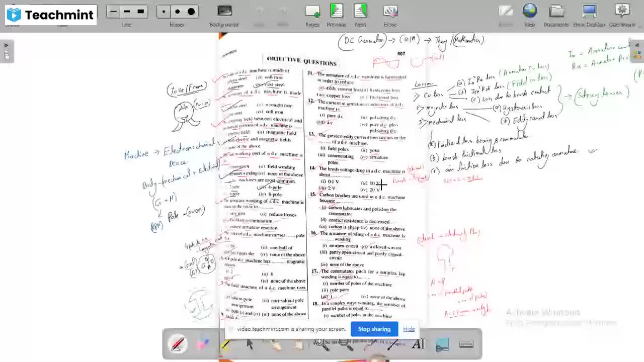Image resolution: width=644 pixels, height=362 pixels.
Task: Switch to Web mode
Action: pyautogui.click(x=530, y=16)
